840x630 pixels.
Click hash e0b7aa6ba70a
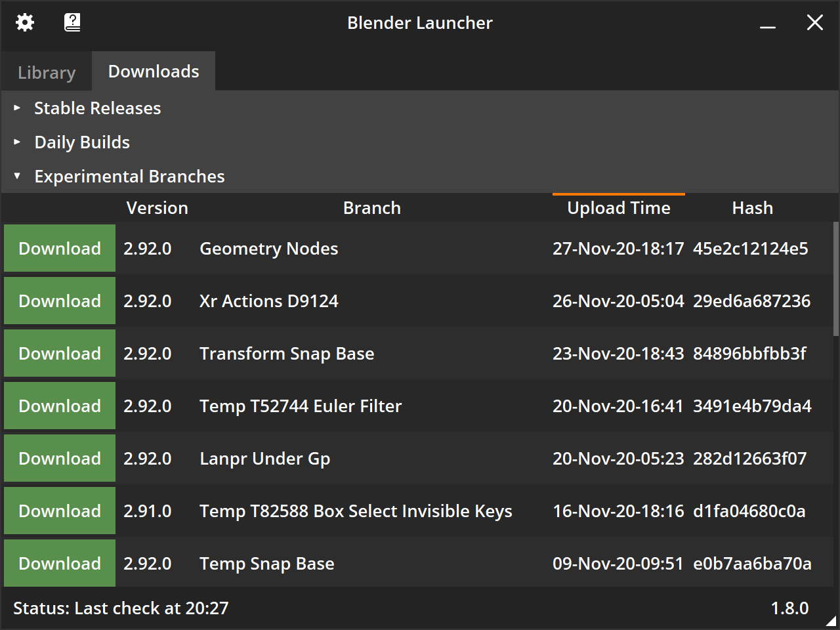pos(753,564)
